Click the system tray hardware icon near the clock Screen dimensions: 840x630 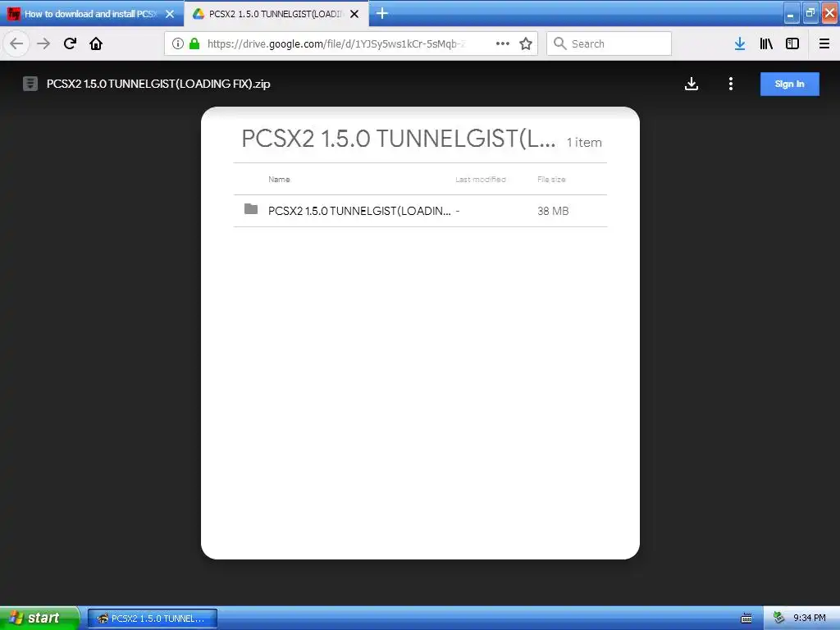pos(779,619)
